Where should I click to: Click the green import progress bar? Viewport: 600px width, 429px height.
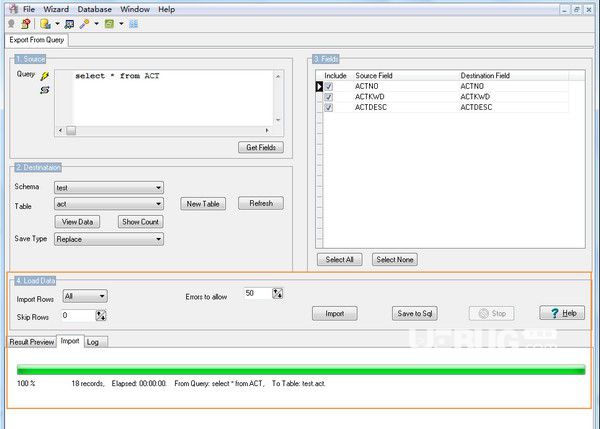point(301,369)
